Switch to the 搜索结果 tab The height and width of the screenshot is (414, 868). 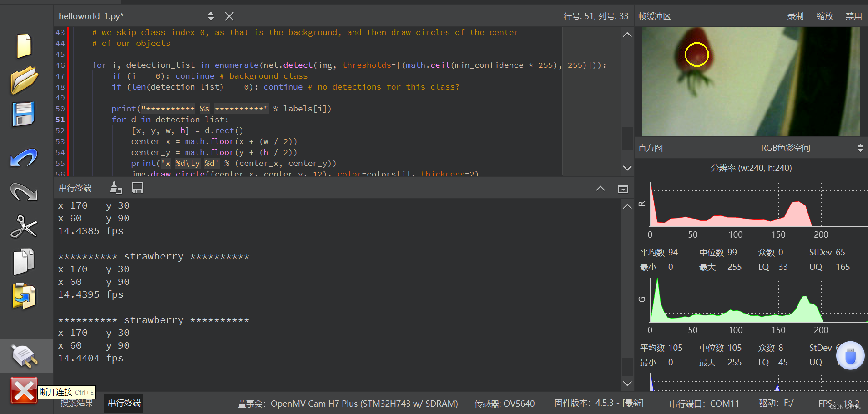(x=77, y=403)
